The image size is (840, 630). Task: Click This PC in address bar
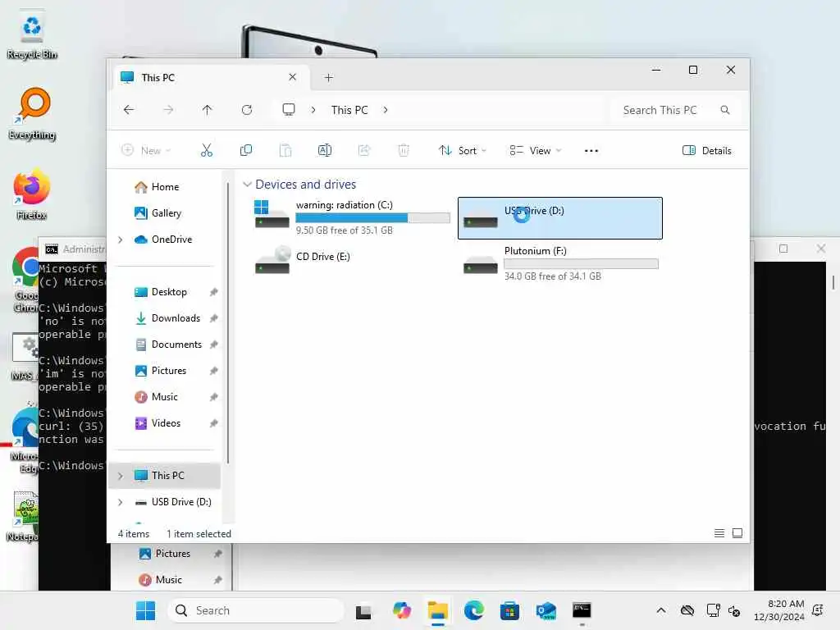pyautogui.click(x=349, y=110)
